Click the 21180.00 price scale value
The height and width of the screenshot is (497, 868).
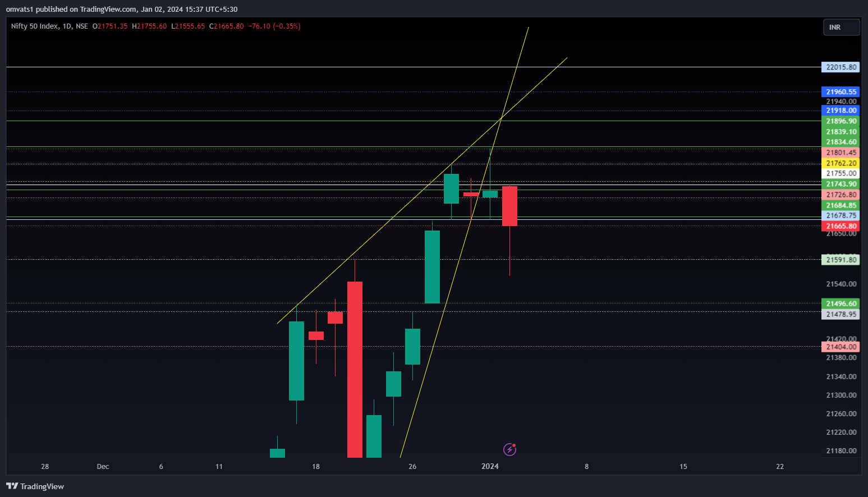pyautogui.click(x=841, y=450)
